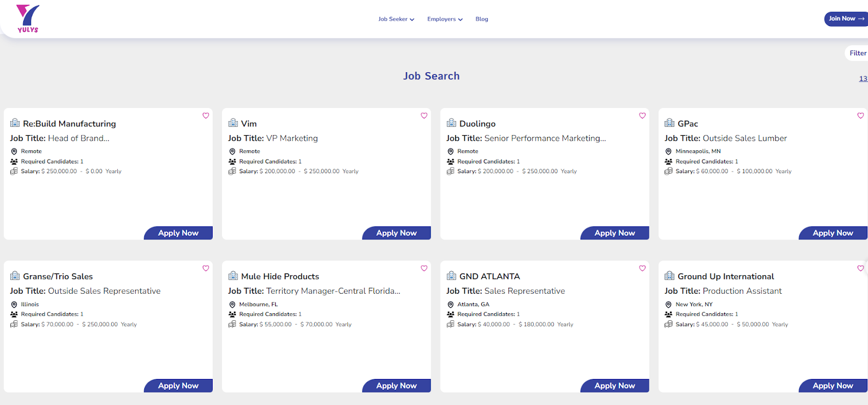Click the Re:Build Manufacturing company building icon
The image size is (868, 405).
(x=15, y=123)
